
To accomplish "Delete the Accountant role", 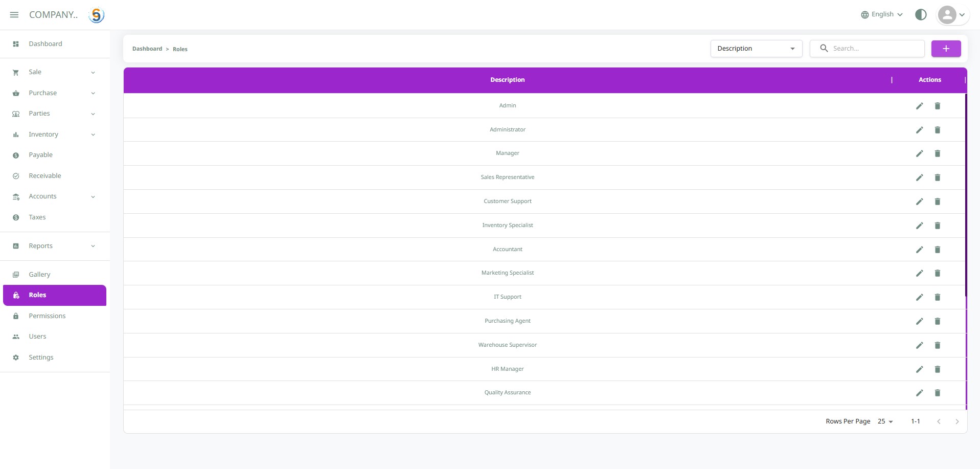I will click(x=937, y=250).
